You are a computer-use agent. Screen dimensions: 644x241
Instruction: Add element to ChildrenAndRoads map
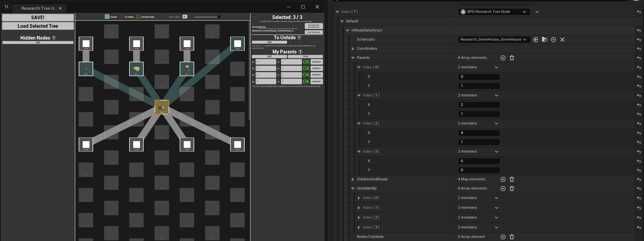click(x=503, y=179)
